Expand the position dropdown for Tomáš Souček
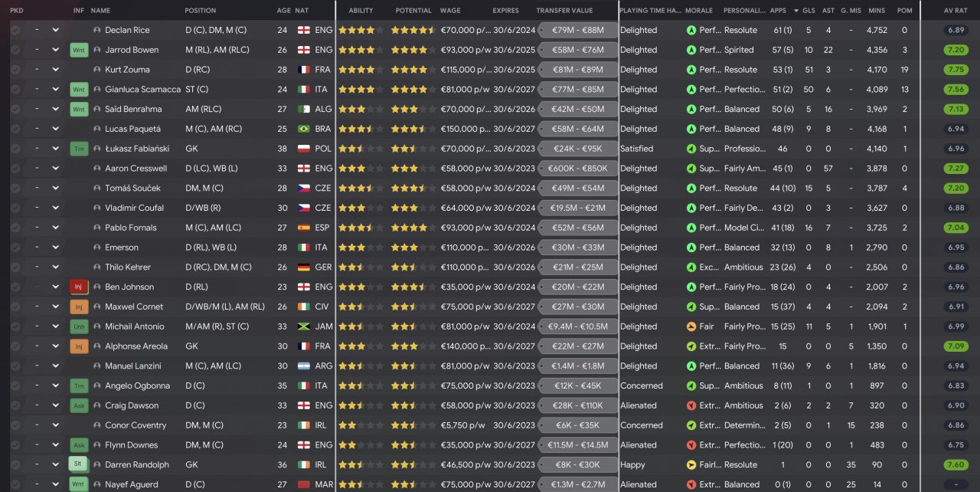The height and width of the screenshot is (492, 980). click(x=55, y=188)
